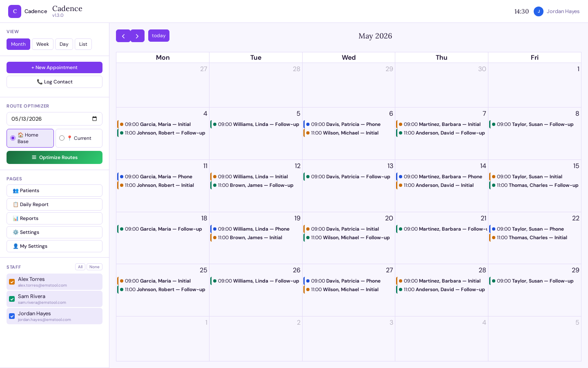Open May 4 Johnson, Robert Follow-up appointment
The image size is (588, 368).
pos(163,133)
